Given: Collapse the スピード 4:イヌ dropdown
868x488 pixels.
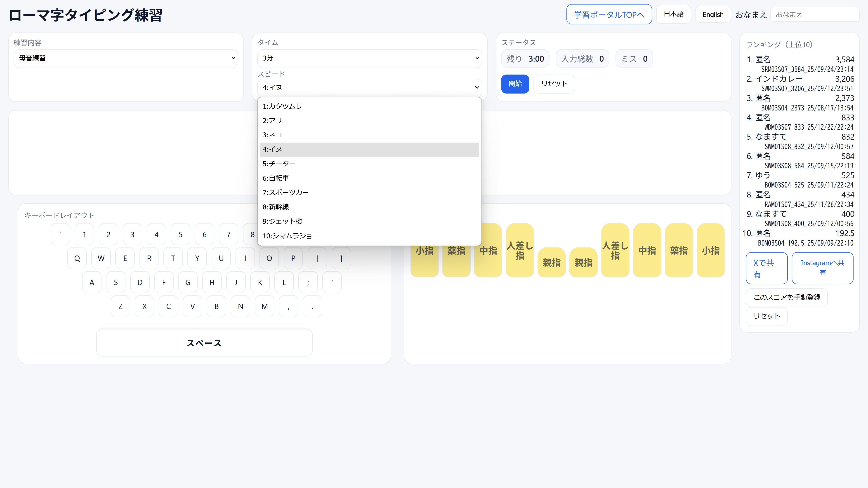Looking at the screenshot, I should (369, 88).
